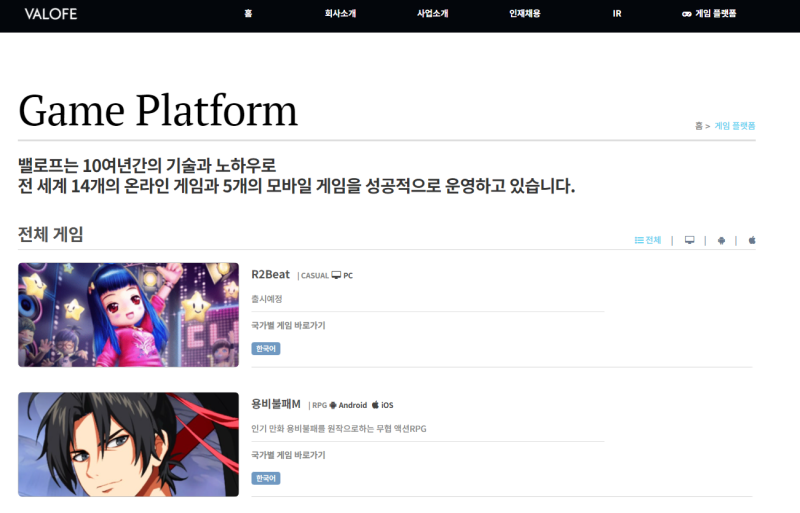This screenshot has height=513, width=800.
Task: Click the Game Platform page heading
Action: [158, 110]
